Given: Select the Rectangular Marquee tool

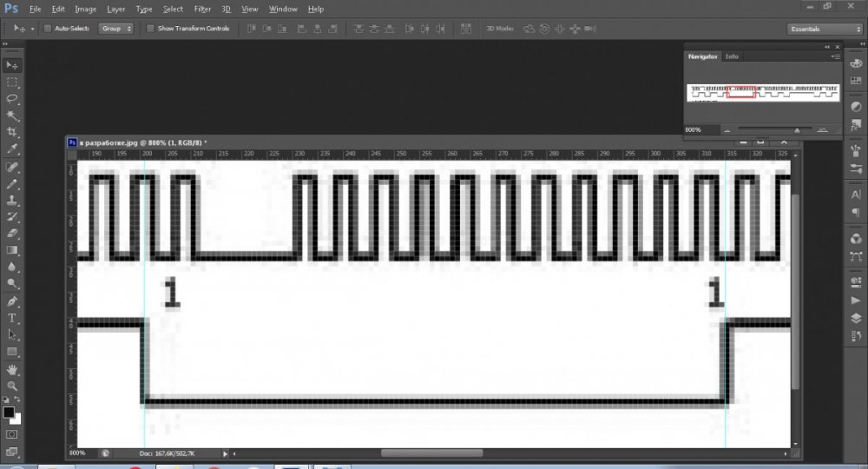Looking at the screenshot, I should (x=11, y=83).
